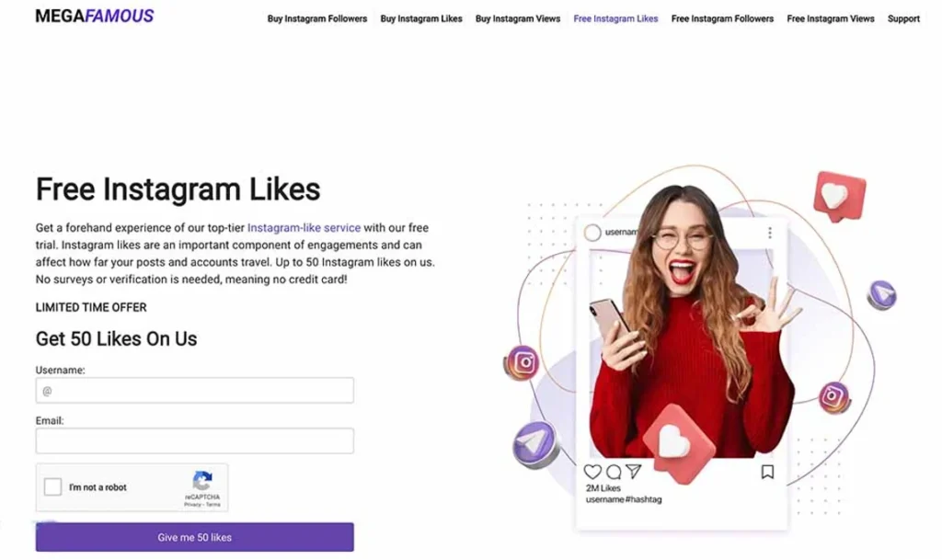Viewport: 942px width, 560px height.
Task: Click the reCAPTCHA logo icon
Action: click(x=202, y=481)
